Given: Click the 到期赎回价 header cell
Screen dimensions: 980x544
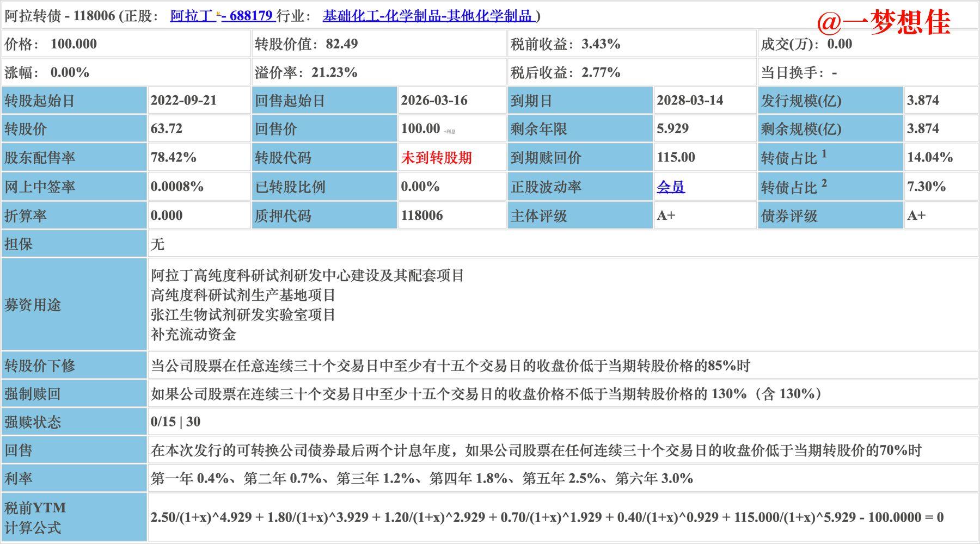Looking at the screenshot, I should point(580,158).
